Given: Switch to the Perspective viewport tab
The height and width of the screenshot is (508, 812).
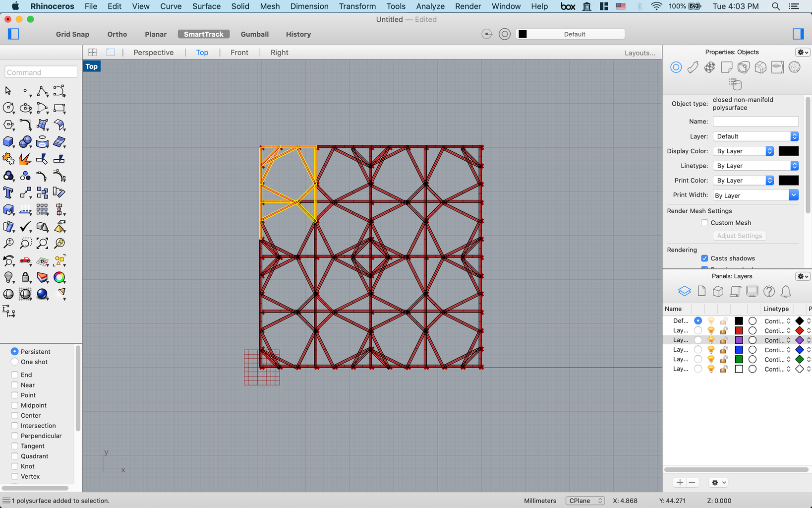Looking at the screenshot, I should 153,52.
